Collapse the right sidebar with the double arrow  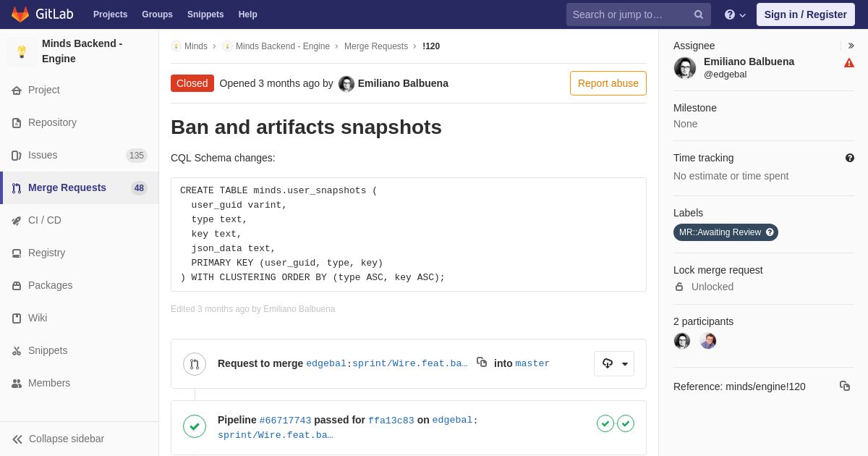click(851, 46)
